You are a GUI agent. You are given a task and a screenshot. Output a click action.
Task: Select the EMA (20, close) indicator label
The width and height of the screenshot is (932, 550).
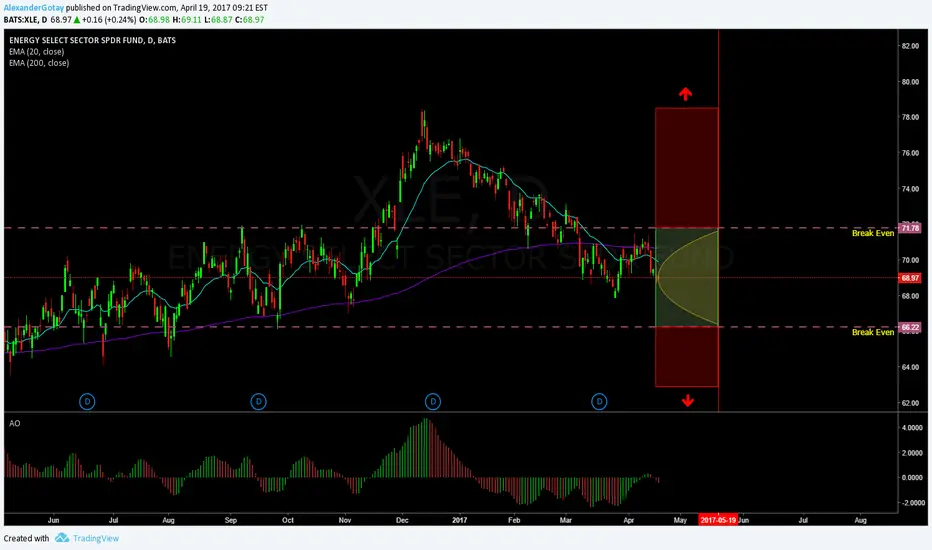(x=37, y=52)
